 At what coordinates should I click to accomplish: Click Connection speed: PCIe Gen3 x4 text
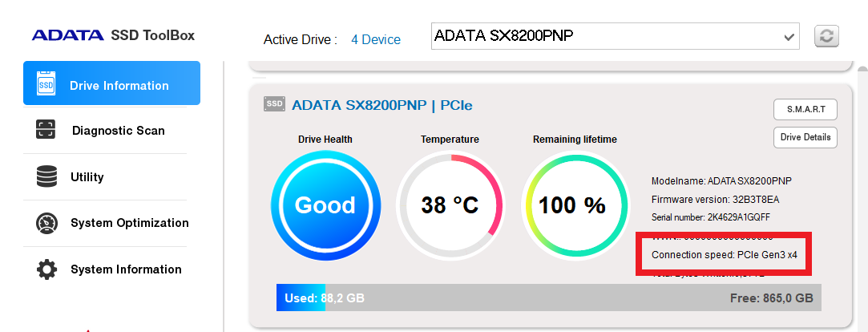tap(725, 256)
